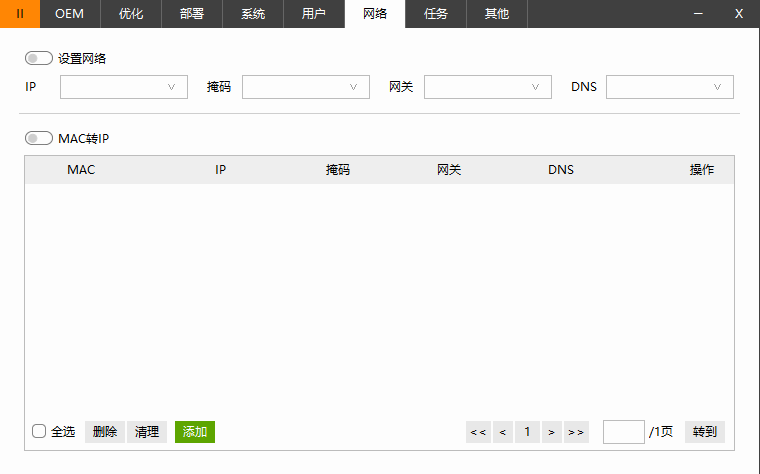Expand the DNS dropdown list
760x474 pixels.
pos(670,87)
